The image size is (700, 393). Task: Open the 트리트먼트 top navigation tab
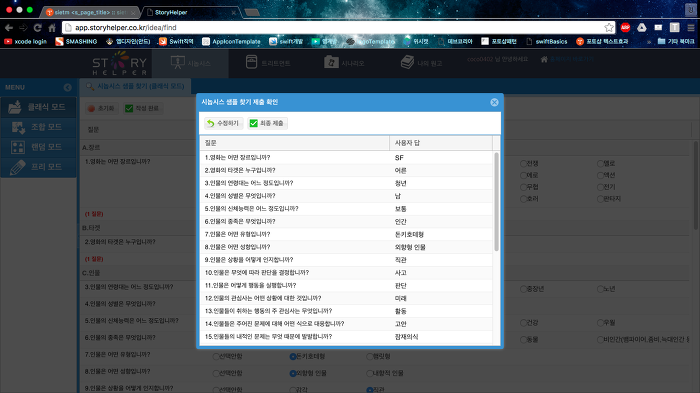pyautogui.click(x=268, y=63)
